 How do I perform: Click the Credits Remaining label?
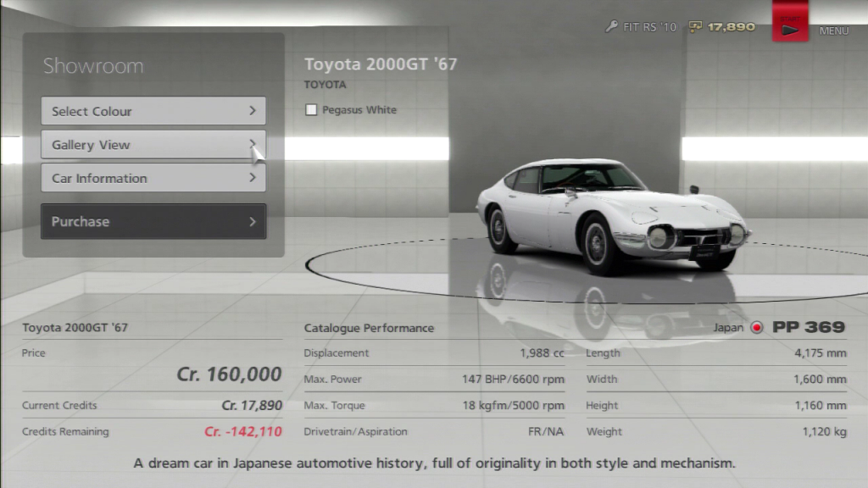coord(65,431)
